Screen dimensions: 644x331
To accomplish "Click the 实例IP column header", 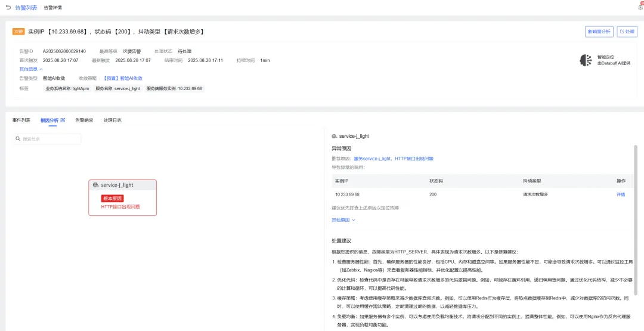I will tap(342, 181).
